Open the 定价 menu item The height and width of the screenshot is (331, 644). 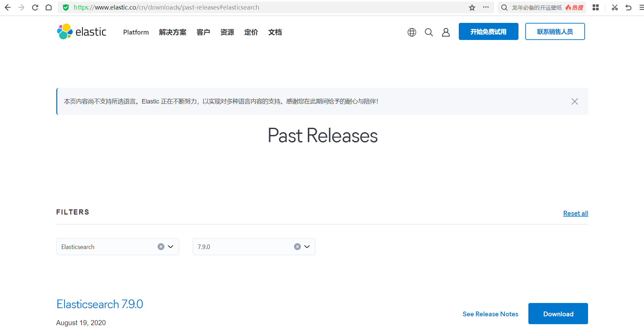[x=251, y=32]
